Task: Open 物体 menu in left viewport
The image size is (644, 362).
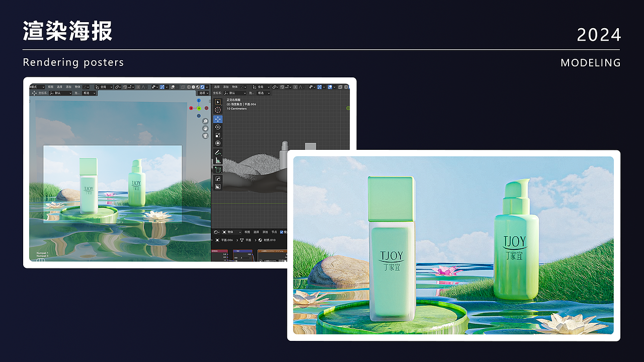Action: pyautogui.click(x=77, y=87)
